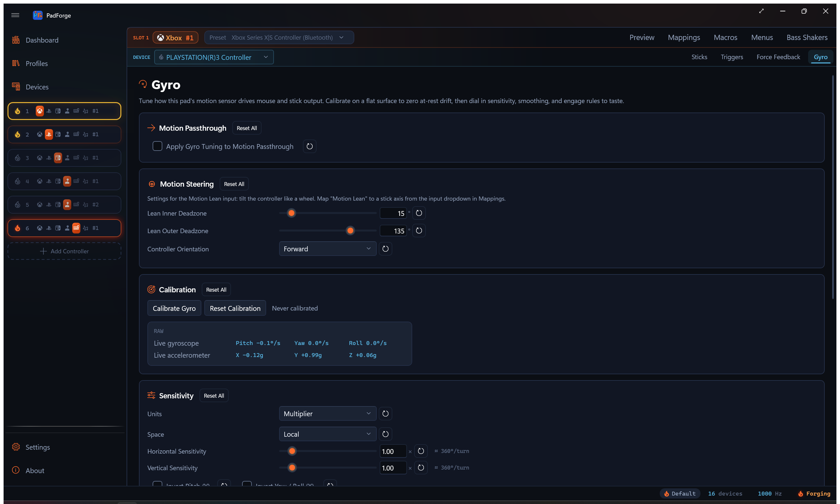Click the Xbox #1 slot button
Screen dimensions: 840x504
point(175,38)
